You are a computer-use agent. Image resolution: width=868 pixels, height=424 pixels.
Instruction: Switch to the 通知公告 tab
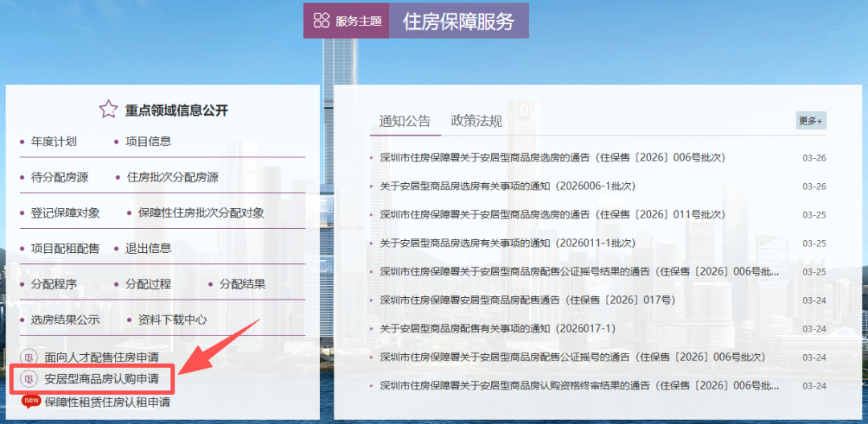click(x=405, y=121)
